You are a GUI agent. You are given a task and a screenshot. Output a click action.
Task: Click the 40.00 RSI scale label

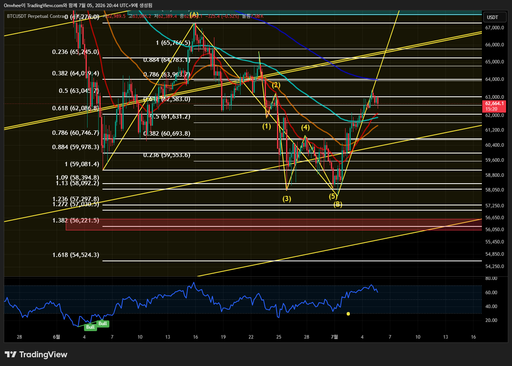pos(491,306)
